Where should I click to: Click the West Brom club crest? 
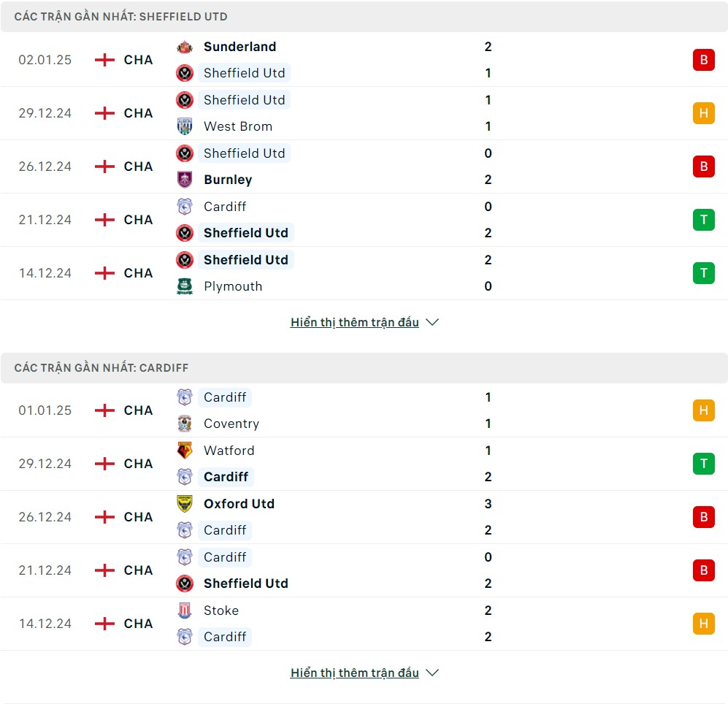tap(185, 126)
